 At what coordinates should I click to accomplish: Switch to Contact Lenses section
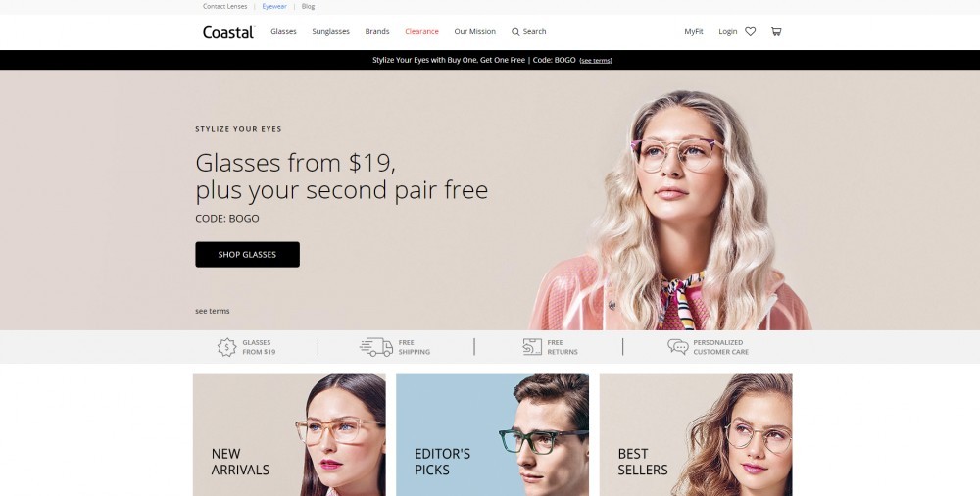click(x=225, y=6)
